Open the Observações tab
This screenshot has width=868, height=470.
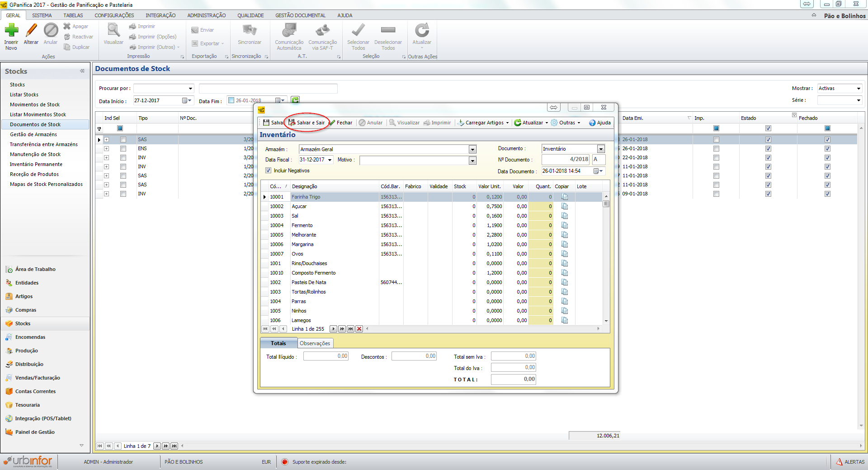(x=315, y=343)
